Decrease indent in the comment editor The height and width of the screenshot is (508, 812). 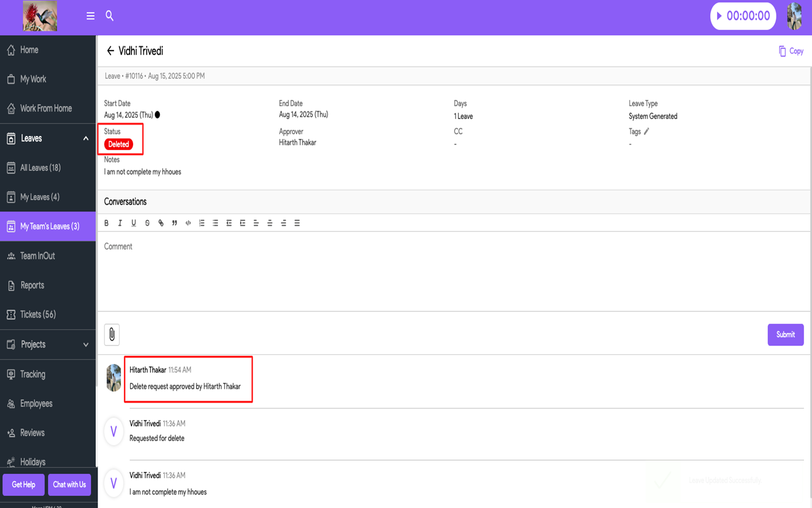pyautogui.click(x=229, y=223)
